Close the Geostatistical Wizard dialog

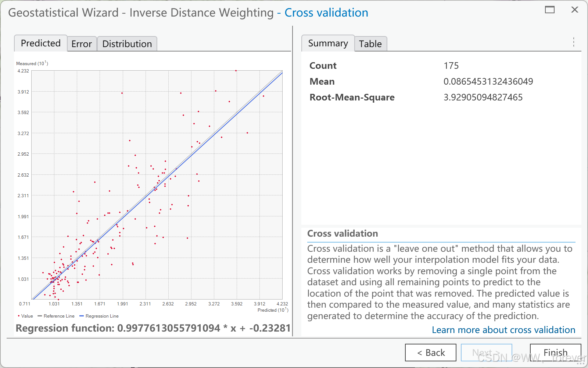[575, 10]
